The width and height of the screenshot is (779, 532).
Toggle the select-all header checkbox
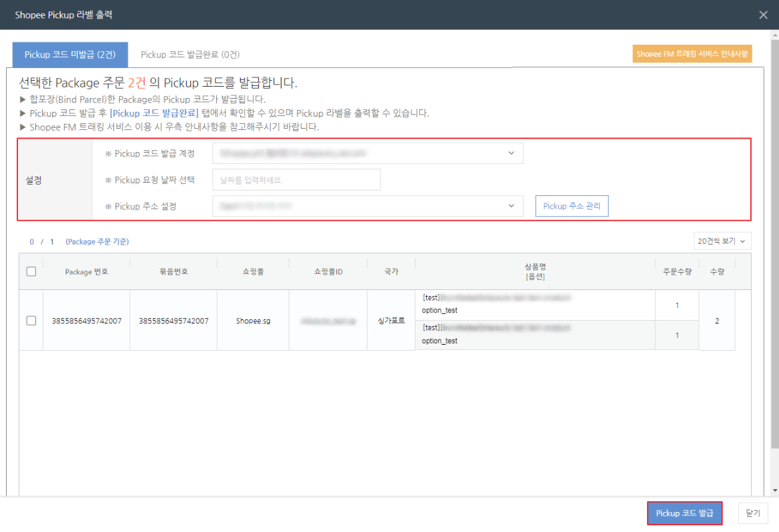coord(31,271)
